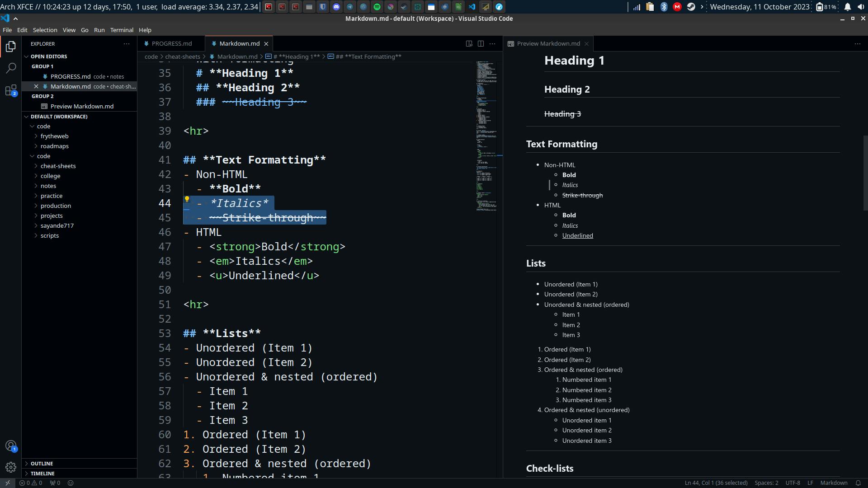Click the feedback smiley in status bar
Viewport: 868px width, 488px height.
point(71,483)
